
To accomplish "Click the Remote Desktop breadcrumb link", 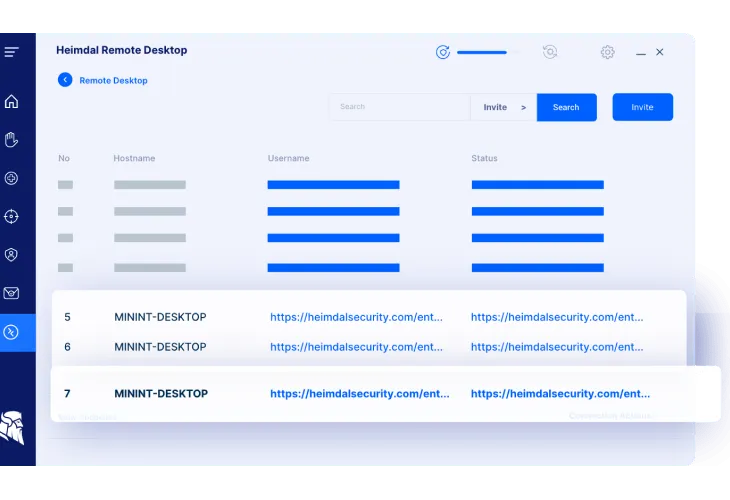I will coord(113,81).
